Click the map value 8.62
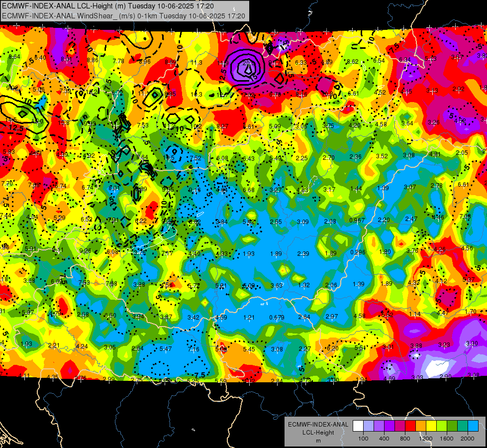Viewport: 487px width, 448px height. (x=353, y=62)
